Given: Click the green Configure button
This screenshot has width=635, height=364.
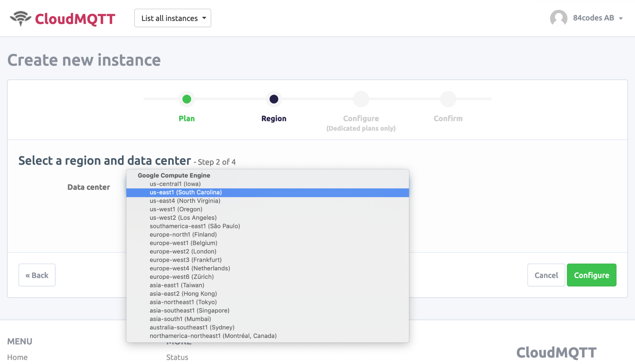Looking at the screenshot, I should (591, 275).
